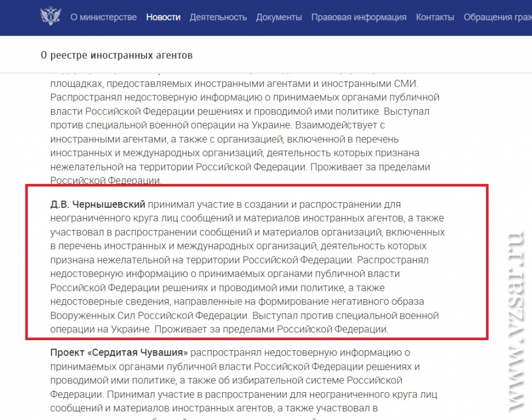
Task: Click the bold name «Д.В. Чернышевский»
Action: 98,204
